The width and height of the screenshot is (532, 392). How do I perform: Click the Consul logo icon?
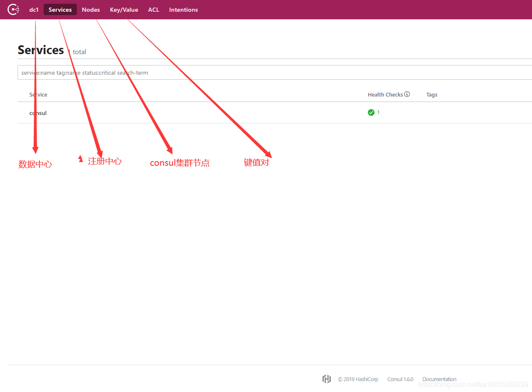tap(13, 9)
